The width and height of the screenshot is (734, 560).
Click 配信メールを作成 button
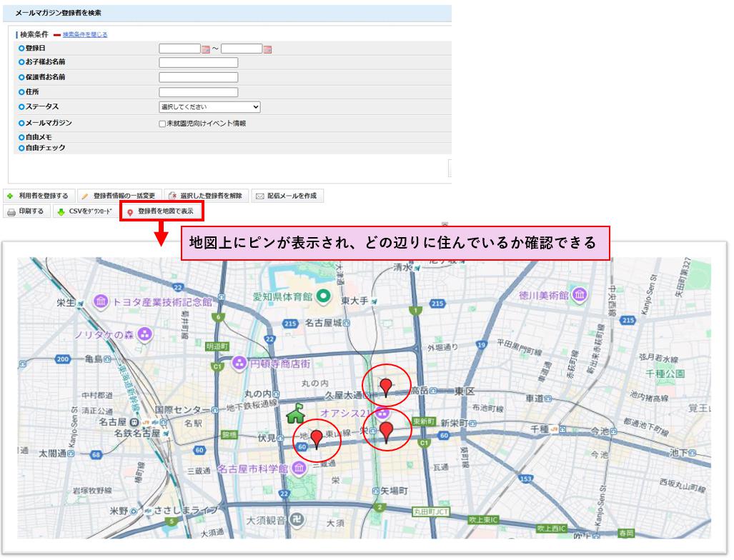point(287,196)
